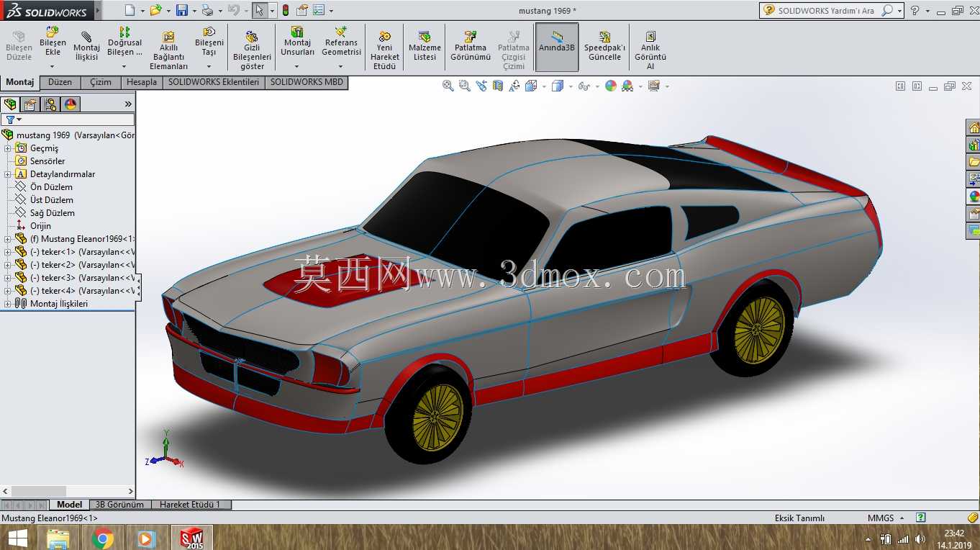Click Bileşen Ekle (Insert Components)
980x550 pixels.
(x=53, y=42)
